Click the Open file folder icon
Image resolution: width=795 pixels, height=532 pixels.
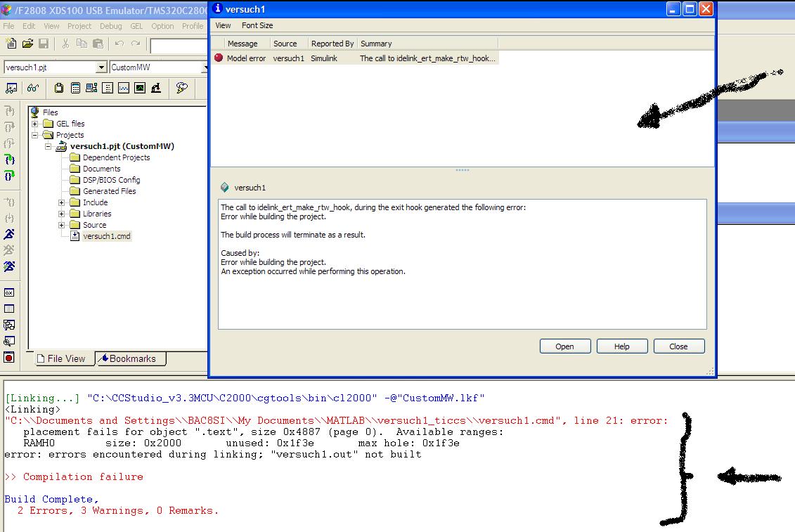27,44
